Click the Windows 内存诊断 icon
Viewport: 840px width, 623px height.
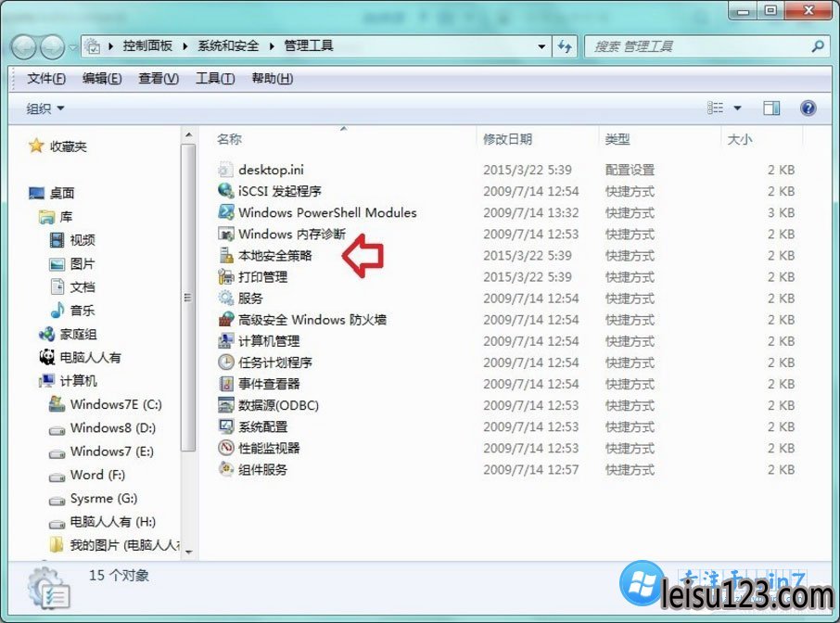point(225,234)
